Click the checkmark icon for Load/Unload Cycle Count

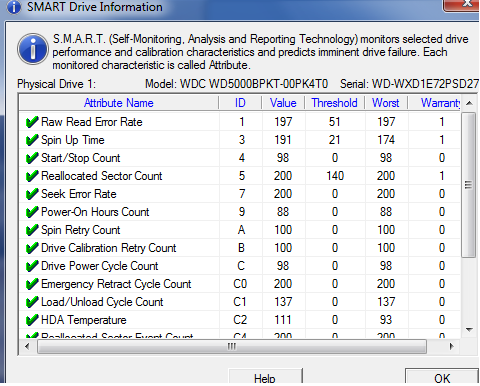(32, 302)
